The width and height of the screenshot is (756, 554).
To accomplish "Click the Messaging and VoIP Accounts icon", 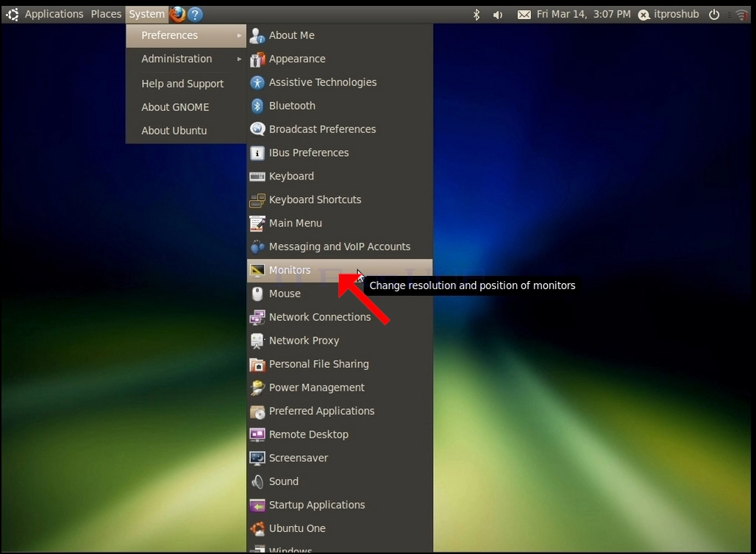I will pos(257,247).
